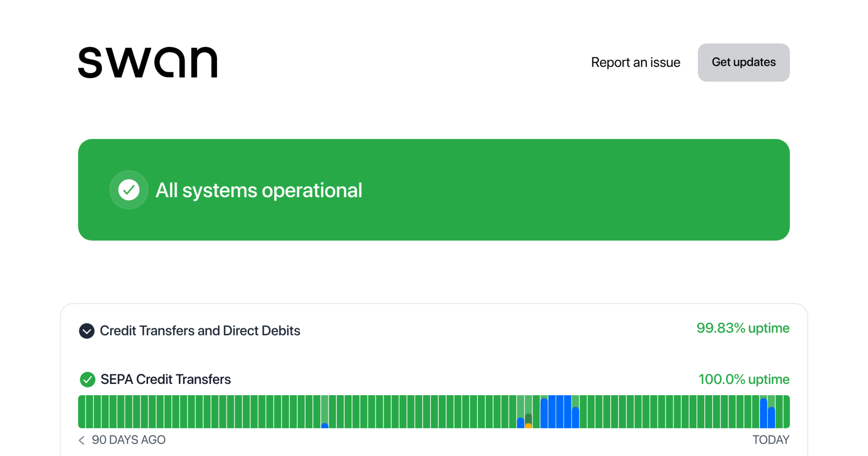Click the 99.83% uptime value
Viewport: 868px width, 456px height.
743,328
